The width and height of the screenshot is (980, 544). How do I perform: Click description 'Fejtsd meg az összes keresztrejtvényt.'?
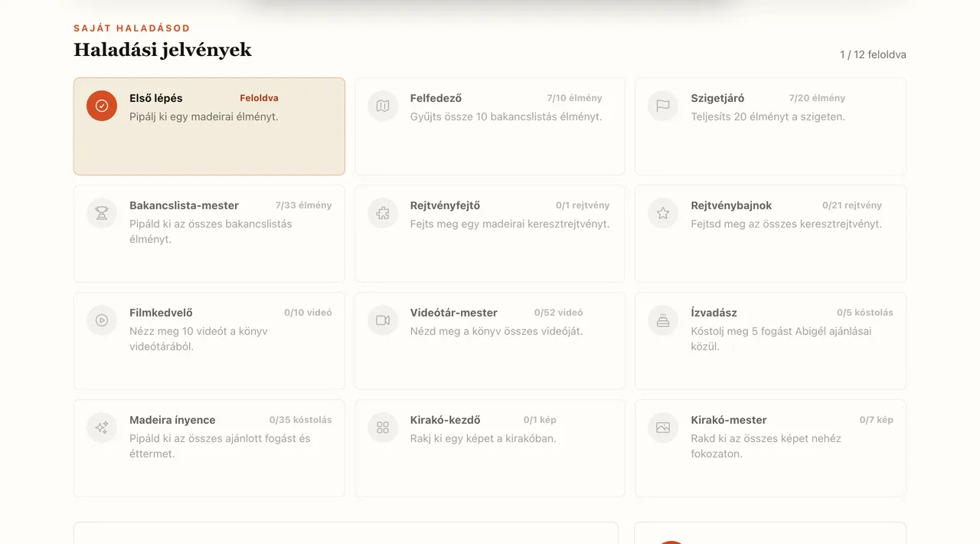786,224
